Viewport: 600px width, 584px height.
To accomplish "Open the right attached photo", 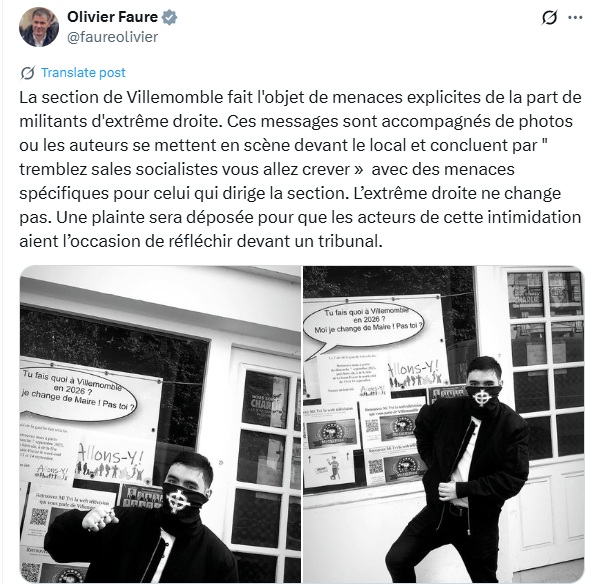I will coord(443,424).
